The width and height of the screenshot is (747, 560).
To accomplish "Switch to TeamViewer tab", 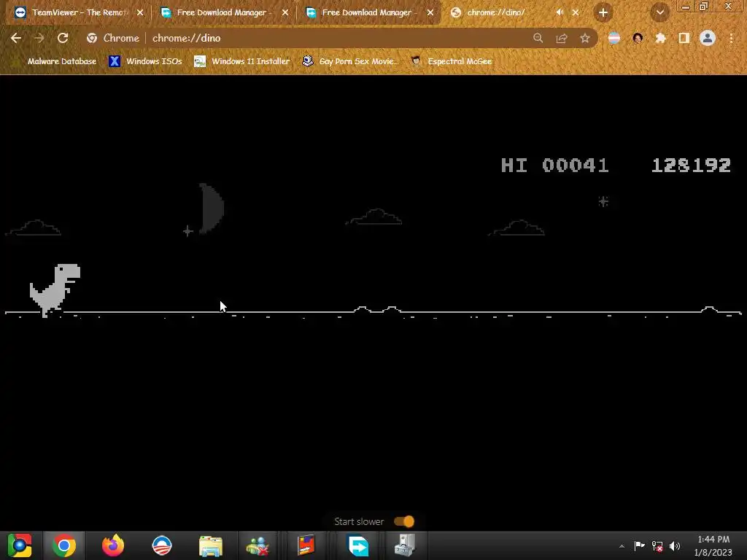I will (x=77, y=12).
